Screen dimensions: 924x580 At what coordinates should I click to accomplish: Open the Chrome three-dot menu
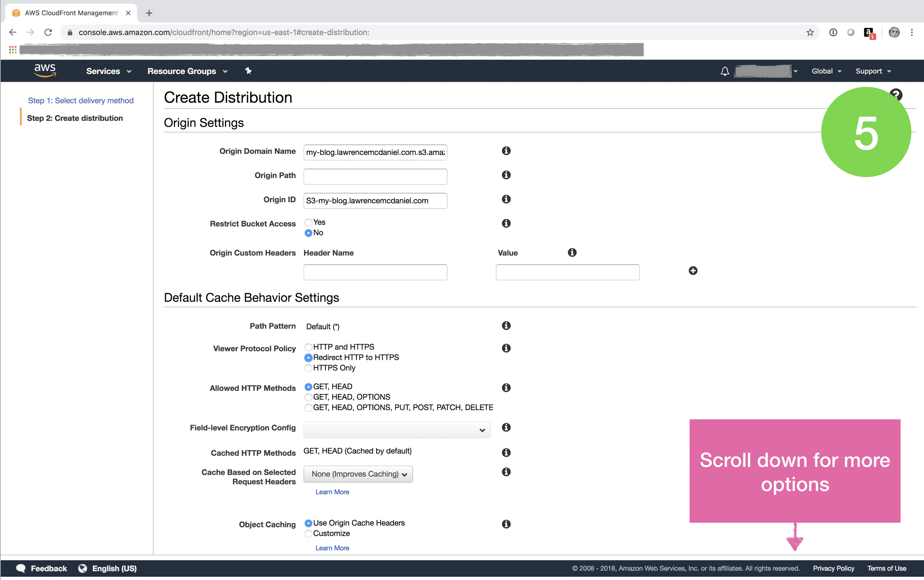(x=912, y=33)
